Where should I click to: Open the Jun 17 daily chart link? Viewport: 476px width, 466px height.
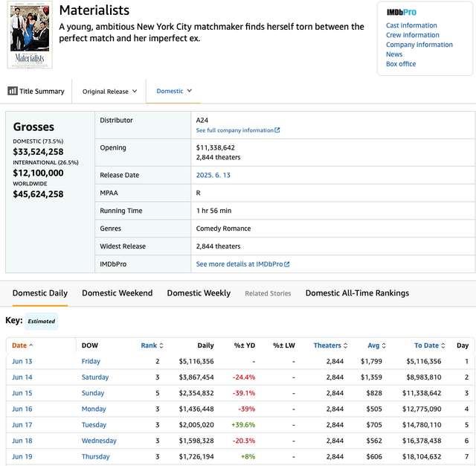(x=22, y=425)
